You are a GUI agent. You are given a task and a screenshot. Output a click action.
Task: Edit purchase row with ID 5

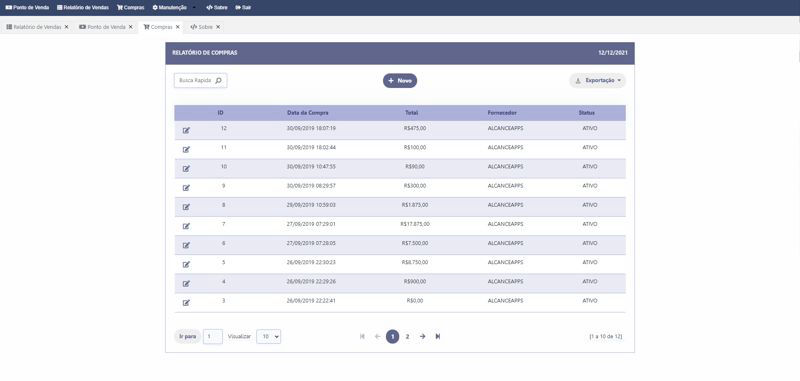[186, 264]
